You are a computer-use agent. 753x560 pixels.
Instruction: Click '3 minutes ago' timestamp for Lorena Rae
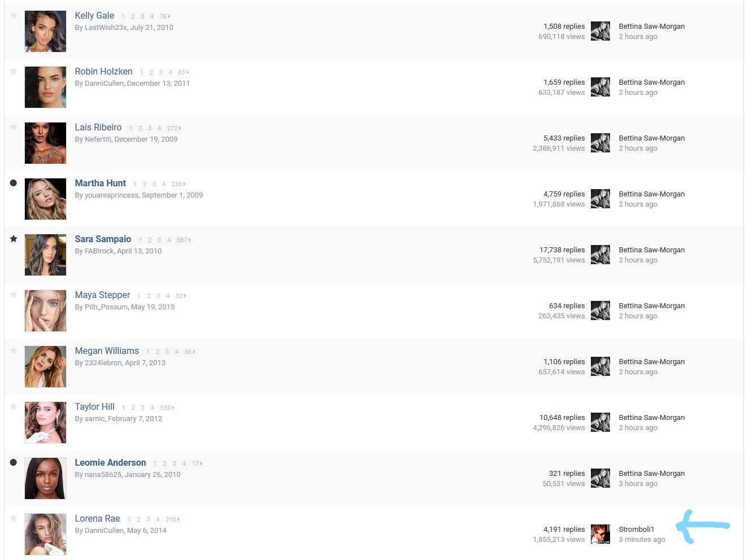tap(642, 540)
